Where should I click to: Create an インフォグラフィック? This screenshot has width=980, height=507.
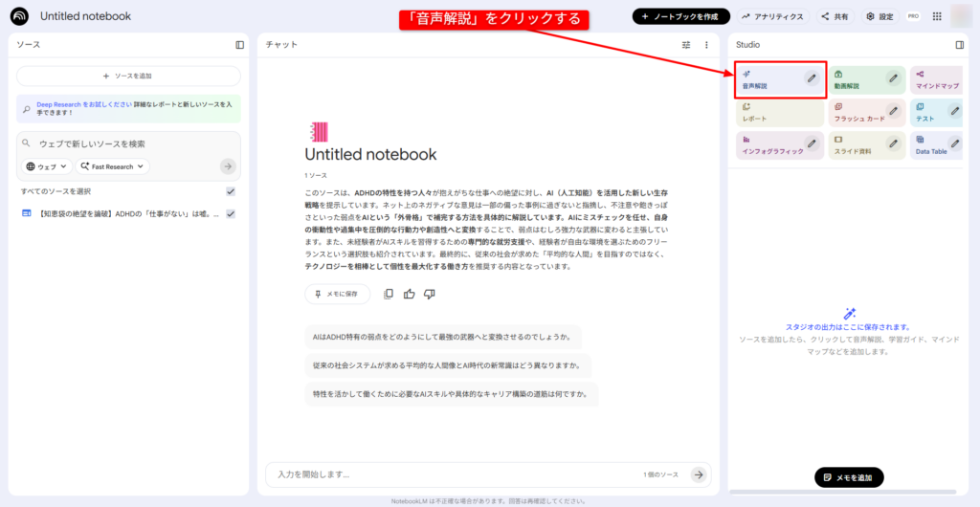pyautogui.click(x=771, y=146)
